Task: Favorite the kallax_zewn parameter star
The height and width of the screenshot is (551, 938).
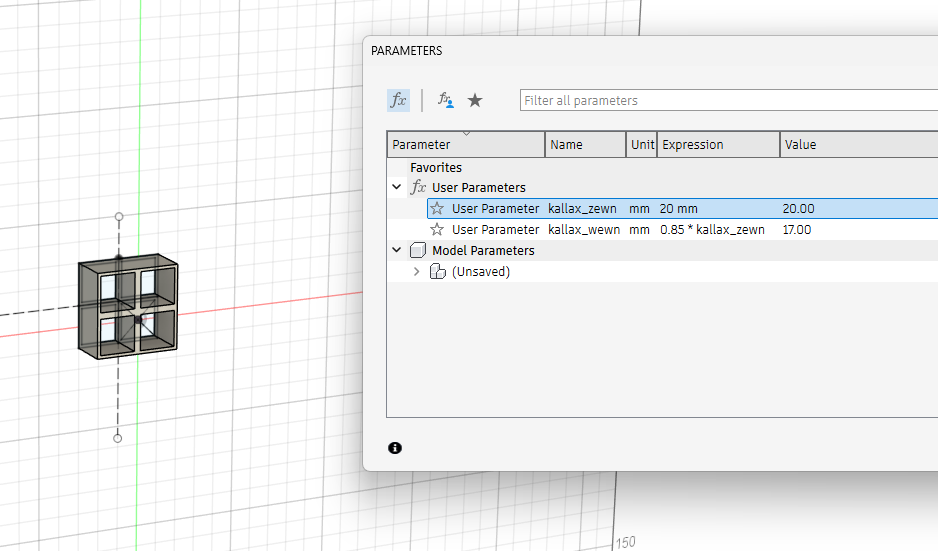Action: [437, 209]
